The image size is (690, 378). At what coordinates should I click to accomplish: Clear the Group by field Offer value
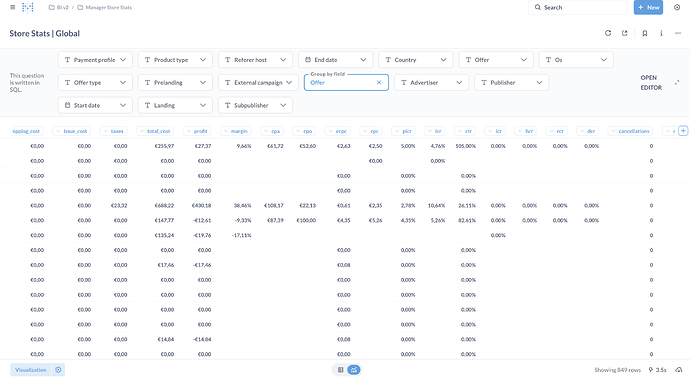pos(379,83)
